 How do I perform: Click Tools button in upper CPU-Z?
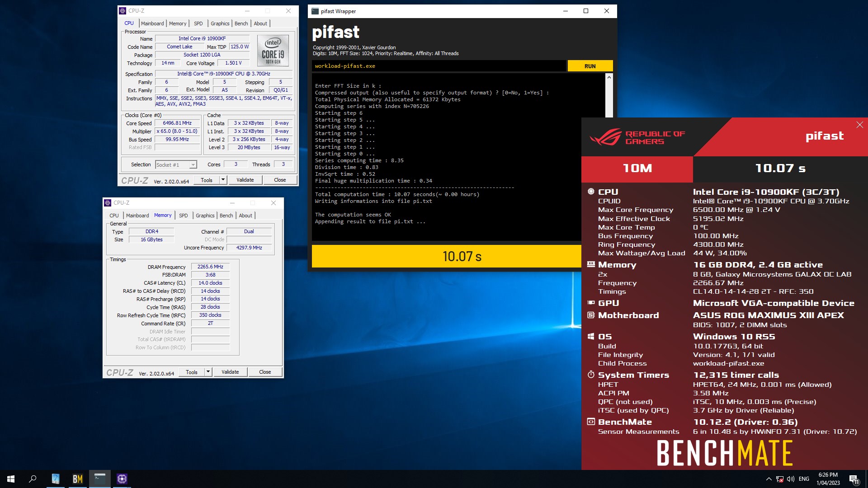[207, 180]
